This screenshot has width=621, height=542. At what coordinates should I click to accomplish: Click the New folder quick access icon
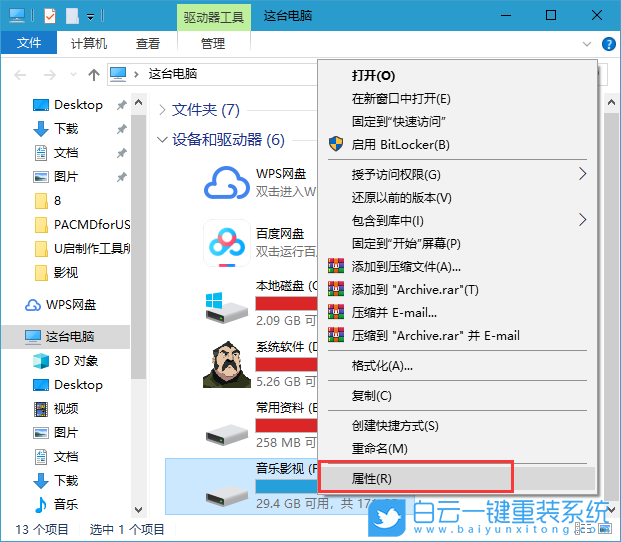pyautogui.click(x=72, y=16)
